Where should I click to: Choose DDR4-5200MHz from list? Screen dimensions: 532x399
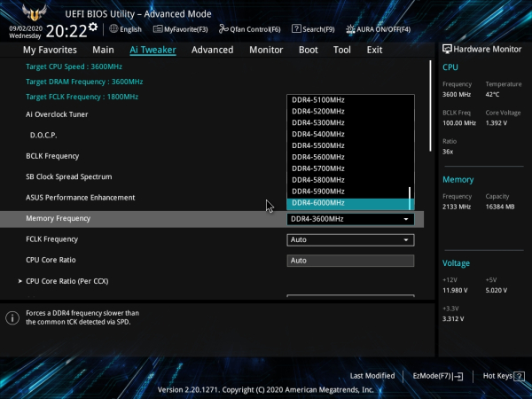pyautogui.click(x=348, y=112)
